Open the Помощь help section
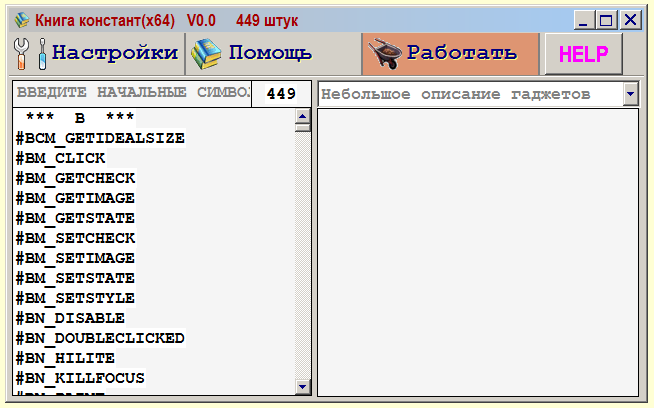This screenshot has width=654, height=408. 274,54
